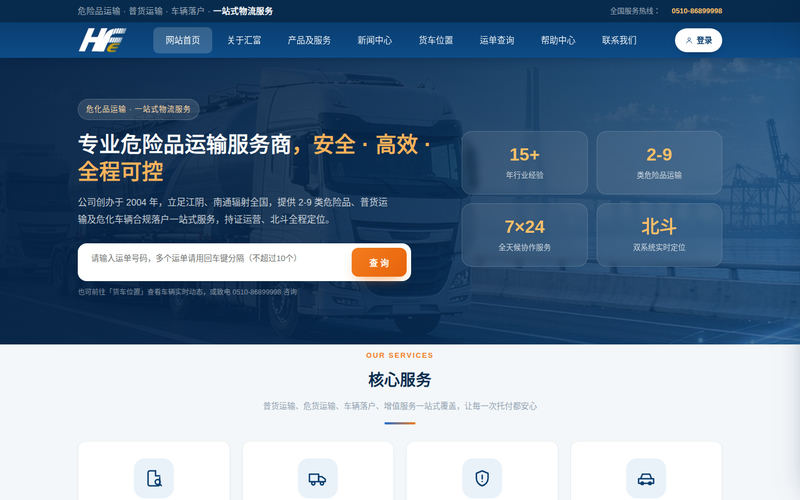The image size is (800, 500).
Task: Click 一站式物流服务 text in top bar
Action: (243, 11)
